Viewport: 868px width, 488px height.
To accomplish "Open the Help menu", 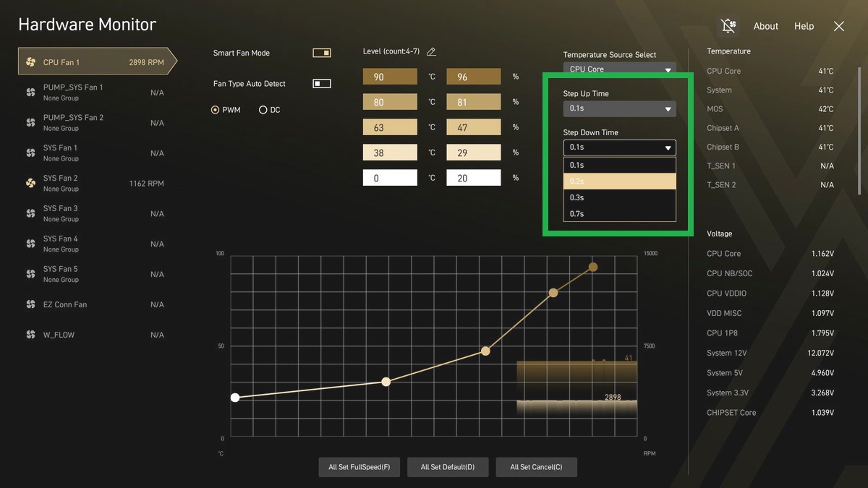I will (x=804, y=26).
